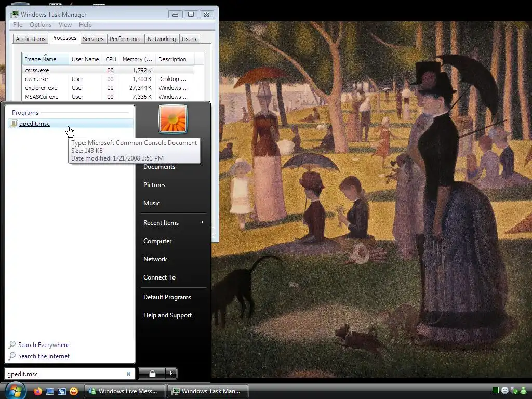This screenshot has height=399, width=532.
Task: Switch to the Services tab
Action: click(x=93, y=38)
